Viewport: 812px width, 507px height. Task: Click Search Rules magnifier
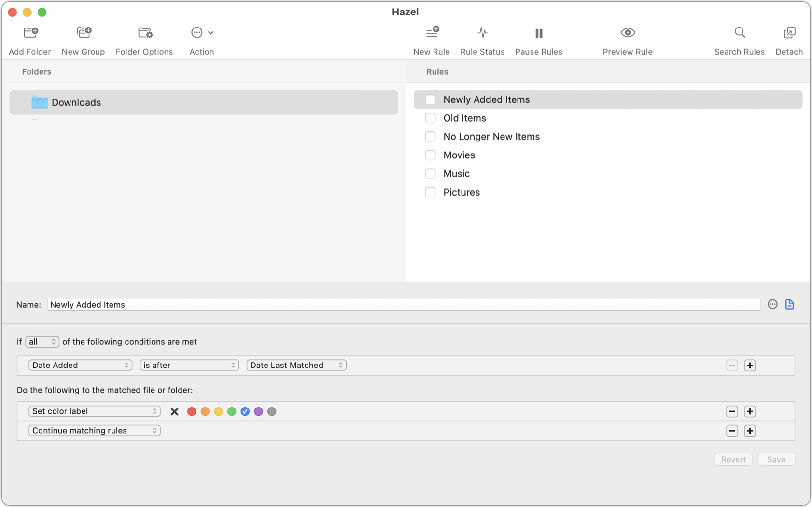tap(740, 33)
